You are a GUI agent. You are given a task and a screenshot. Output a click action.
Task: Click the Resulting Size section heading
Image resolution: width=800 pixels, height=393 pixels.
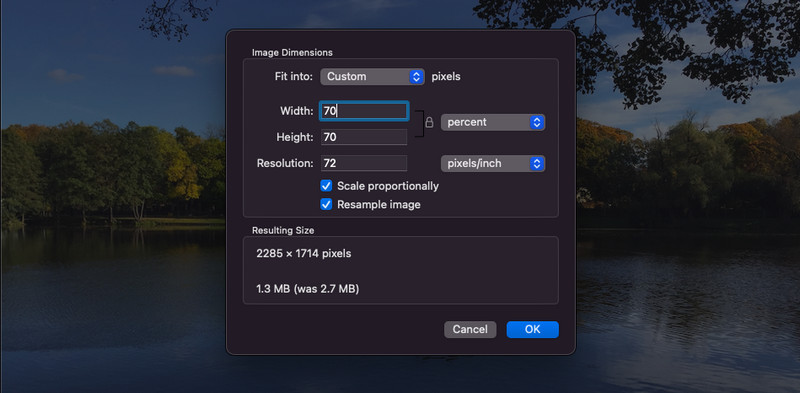coord(283,231)
